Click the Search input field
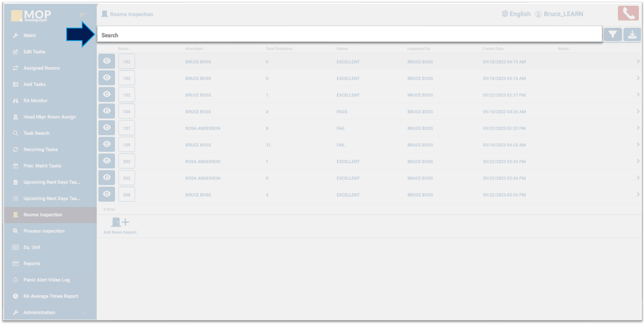Image resolution: width=644 pixels, height=324 pixels. (x=349, y=35)
